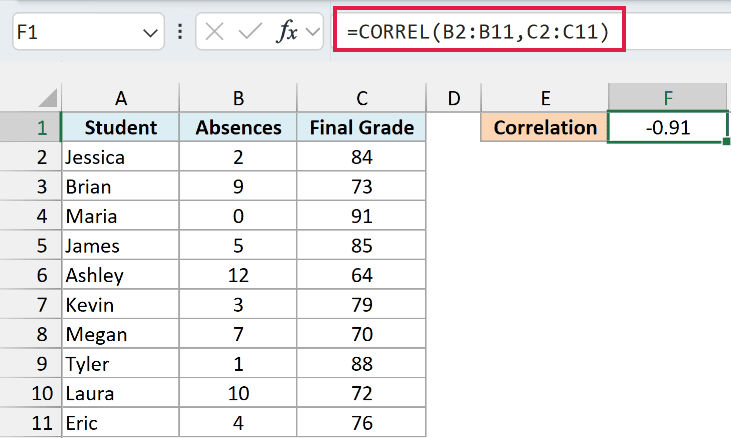Open the Insert Function fx icon
731x438 pixels.
point(287,32)
